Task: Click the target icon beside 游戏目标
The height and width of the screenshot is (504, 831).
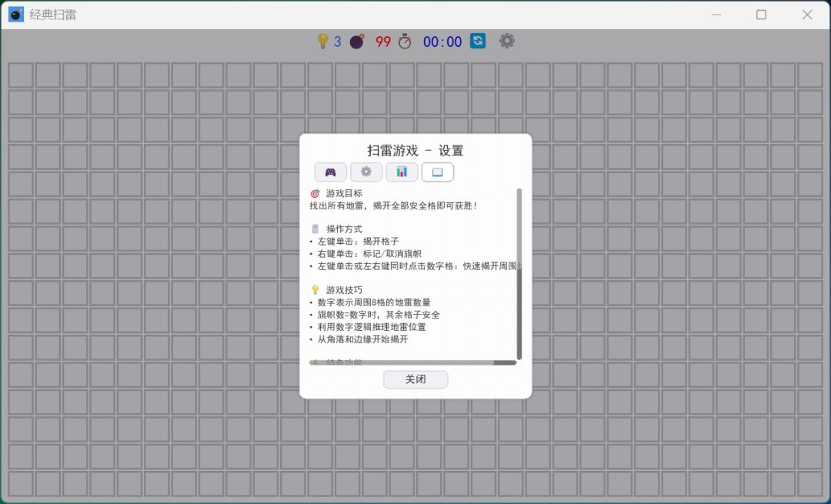Action: (315, 193)
